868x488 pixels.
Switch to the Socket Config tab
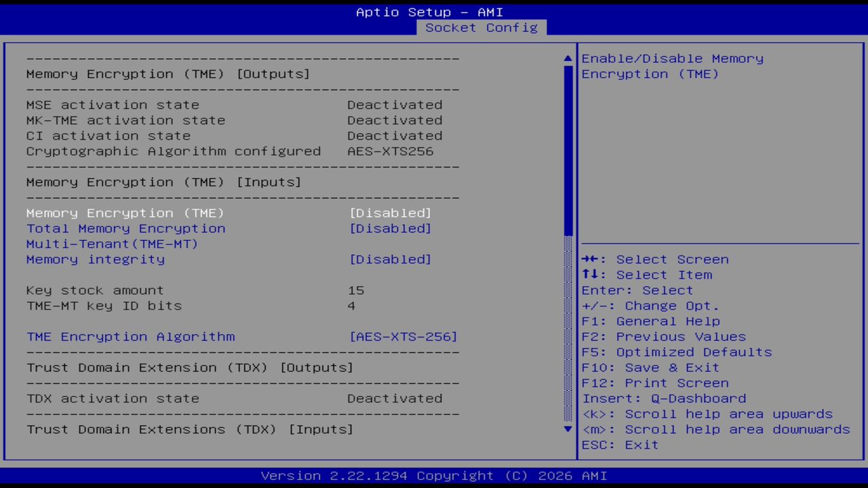[481, 28]
